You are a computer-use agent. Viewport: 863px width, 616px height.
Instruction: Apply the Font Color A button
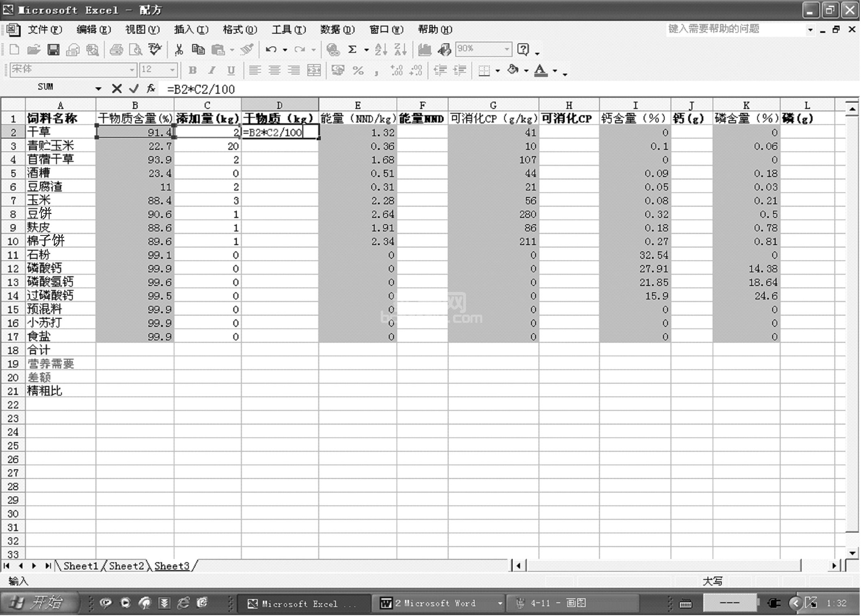point(540,70)
